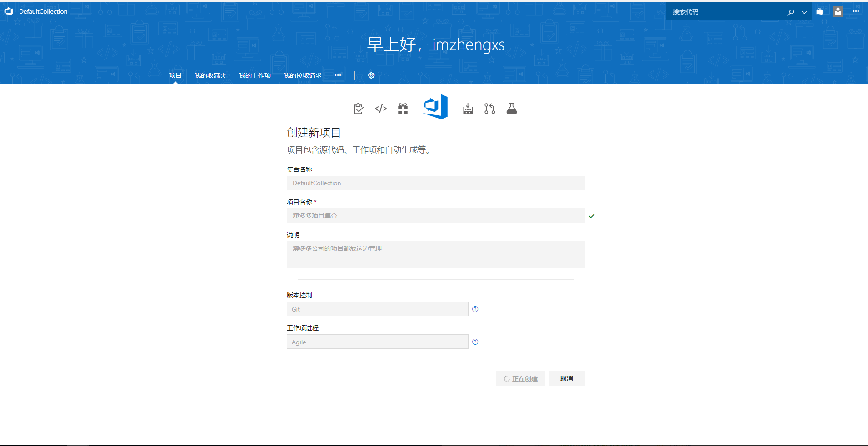
Task: Click the test flask icon
Action: (512, 109)
